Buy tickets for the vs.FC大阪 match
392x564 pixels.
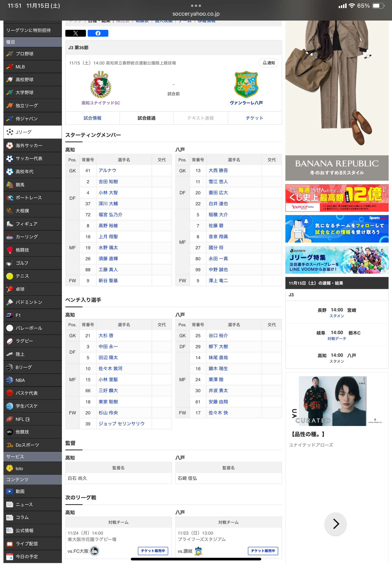coord(153,551)
